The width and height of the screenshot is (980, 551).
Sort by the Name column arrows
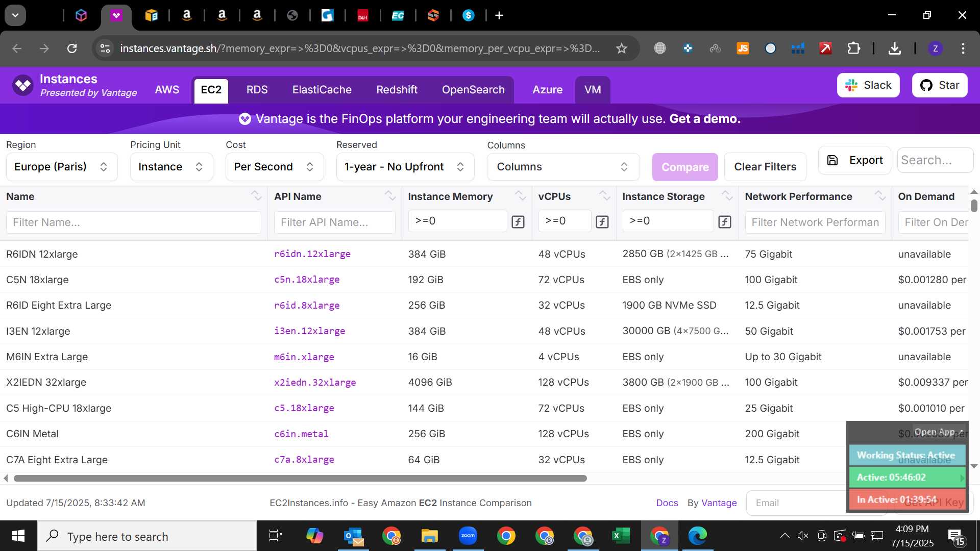(256, 196)
